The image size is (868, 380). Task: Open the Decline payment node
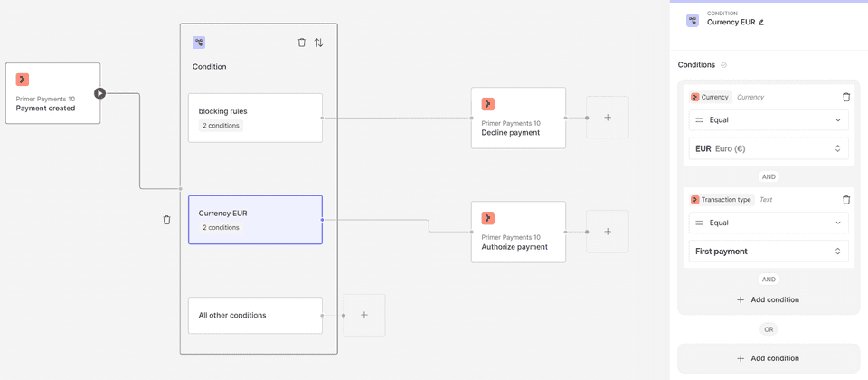click(518, 118)
